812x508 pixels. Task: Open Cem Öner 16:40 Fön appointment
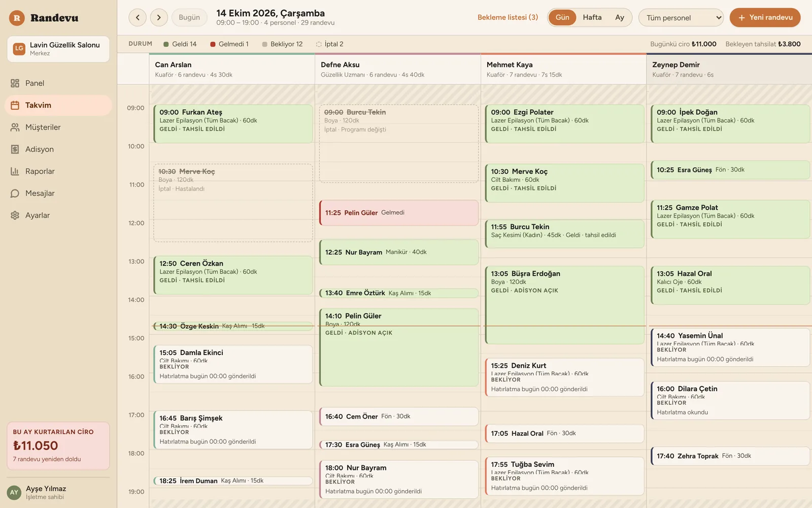(x=398, y=417)
